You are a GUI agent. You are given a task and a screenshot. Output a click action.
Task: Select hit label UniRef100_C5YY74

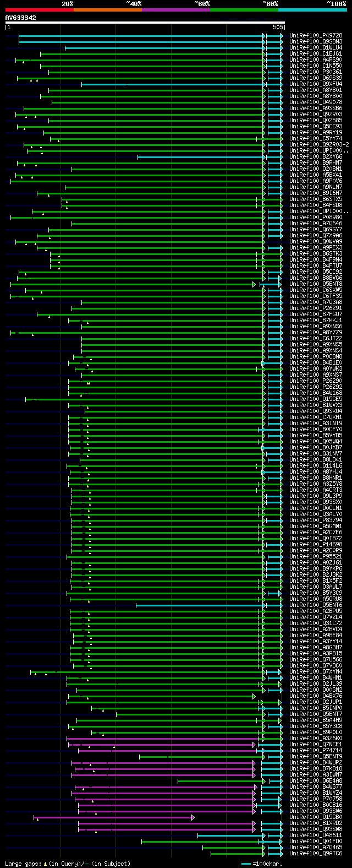(316, 139)
